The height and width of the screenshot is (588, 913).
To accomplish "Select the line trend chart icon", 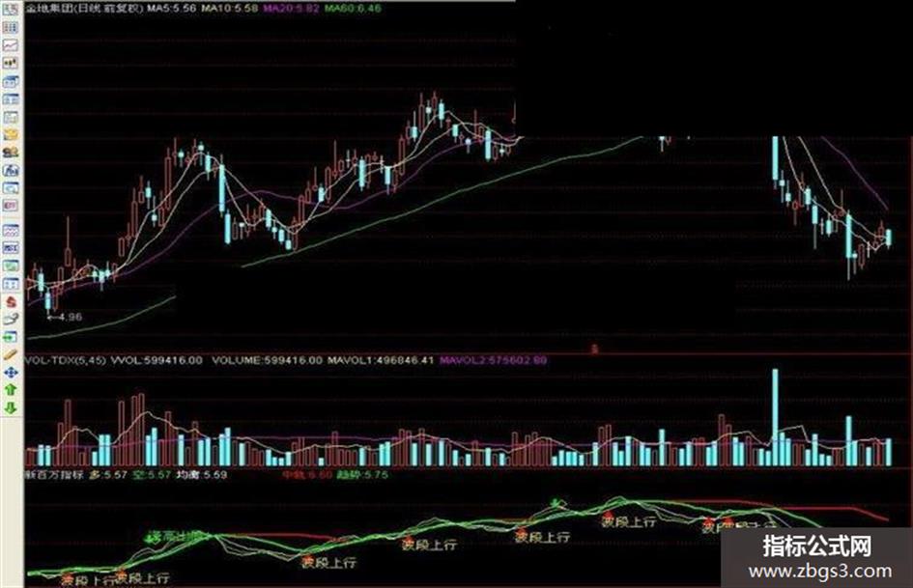I will click(x=11, y=45).
